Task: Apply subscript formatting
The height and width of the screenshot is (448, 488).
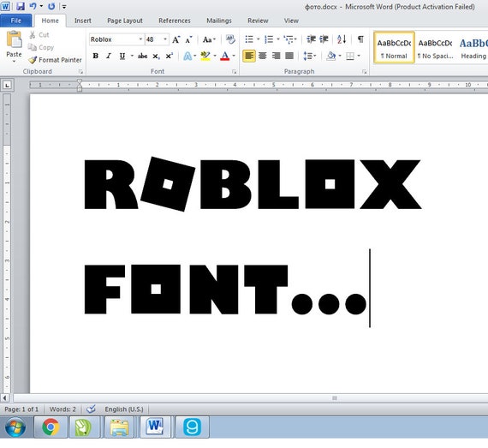Action: click(x=156, y=56)
